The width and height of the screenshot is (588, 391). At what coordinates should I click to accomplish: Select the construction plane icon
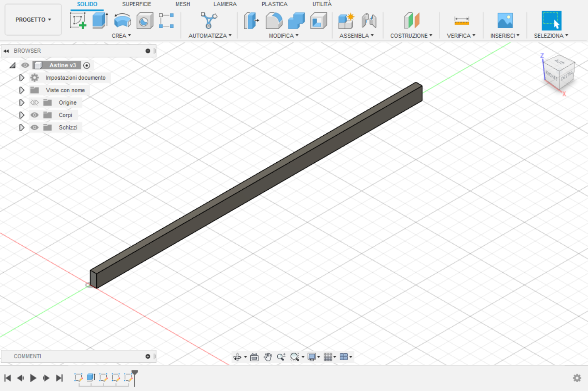411,20
